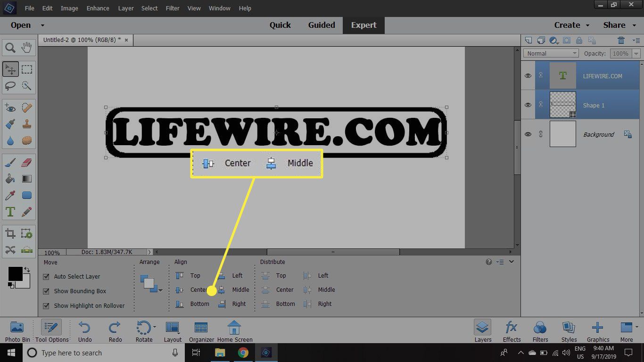Collapse the Tool Options panel chevron

coord(512,262)
